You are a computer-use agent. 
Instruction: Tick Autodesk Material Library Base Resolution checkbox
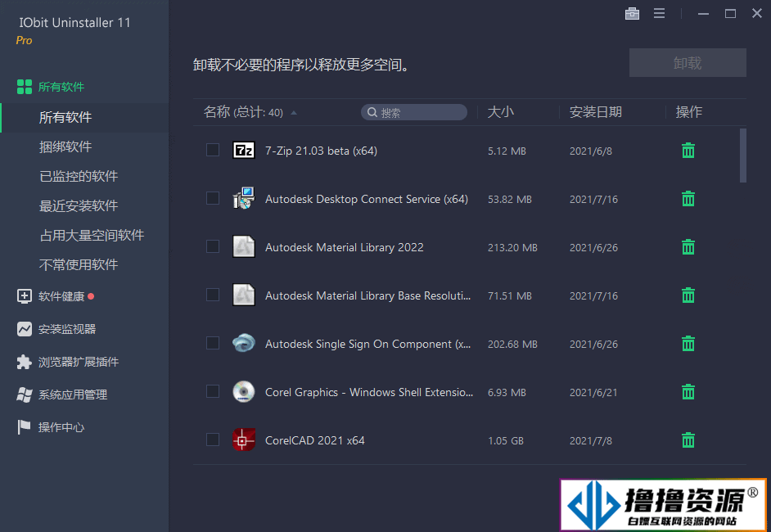tap(213, 295)
